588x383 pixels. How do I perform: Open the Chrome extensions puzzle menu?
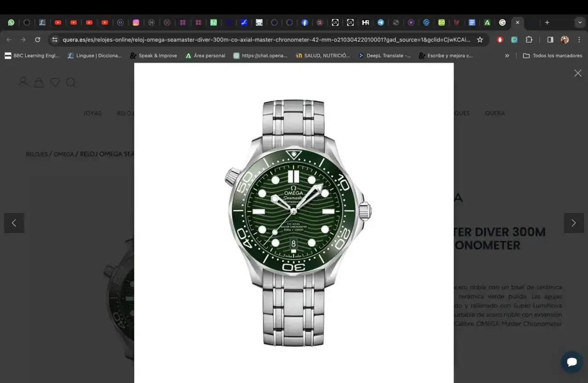[x=529, y=40]
